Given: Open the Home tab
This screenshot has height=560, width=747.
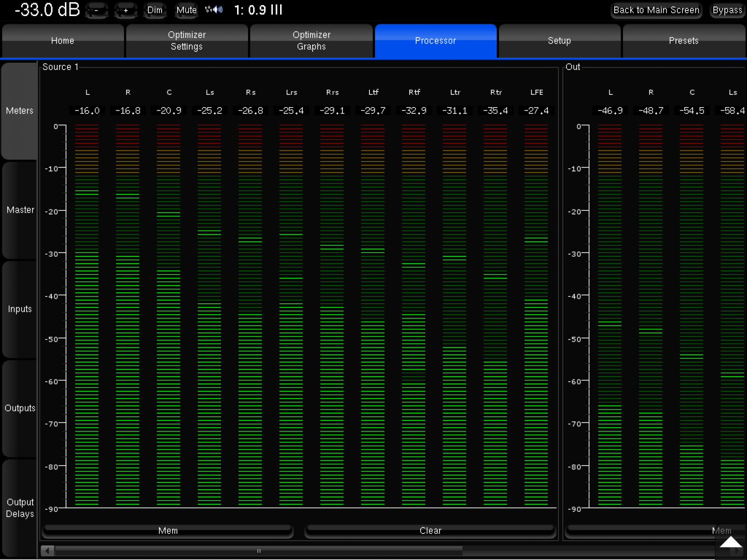Looking at the screenshot, I should 63,40.
